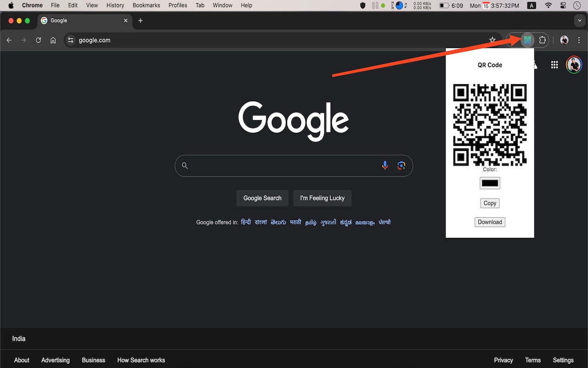This screenshot has height=368, width=588.
Task: Pick QR code color from black swatch
Action: click(490, 183)
